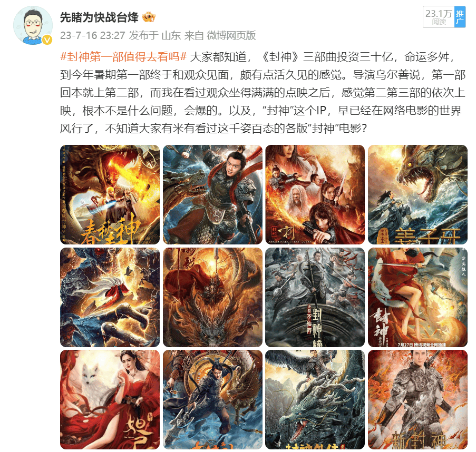
Task: Click the 23.1万 阅读 read count
Action: [x=439, y=17]
